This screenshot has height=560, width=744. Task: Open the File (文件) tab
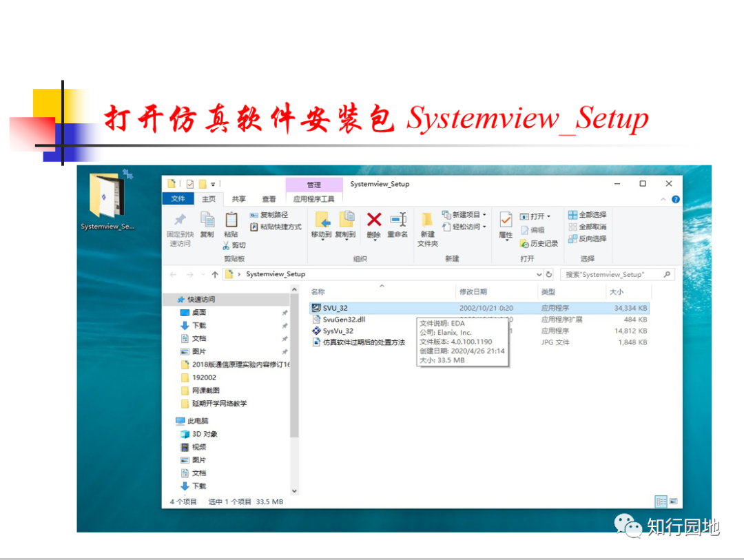(178, 198)
